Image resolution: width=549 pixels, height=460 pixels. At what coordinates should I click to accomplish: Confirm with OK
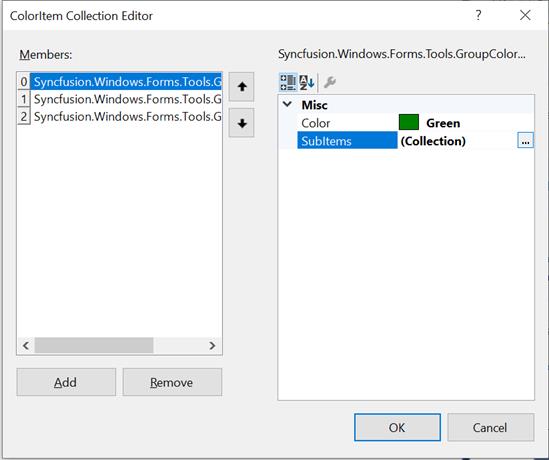(x=397, y=427)
